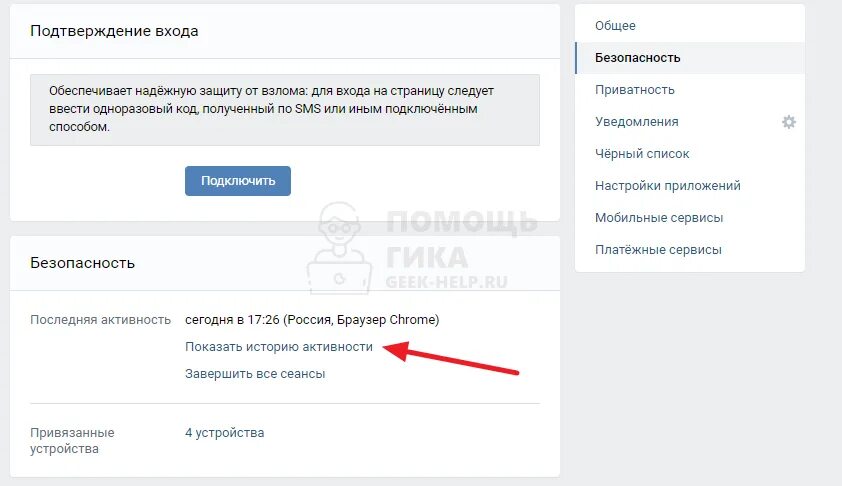Image resolution: width=842 pixels, height=486 pixels.
Task: Click the Подключить button
Action: point(238,181)
